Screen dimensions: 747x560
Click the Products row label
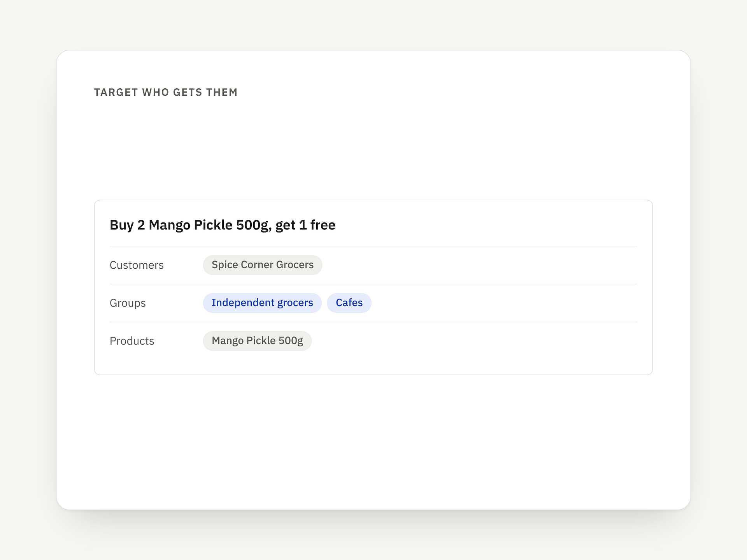(132, 341)
